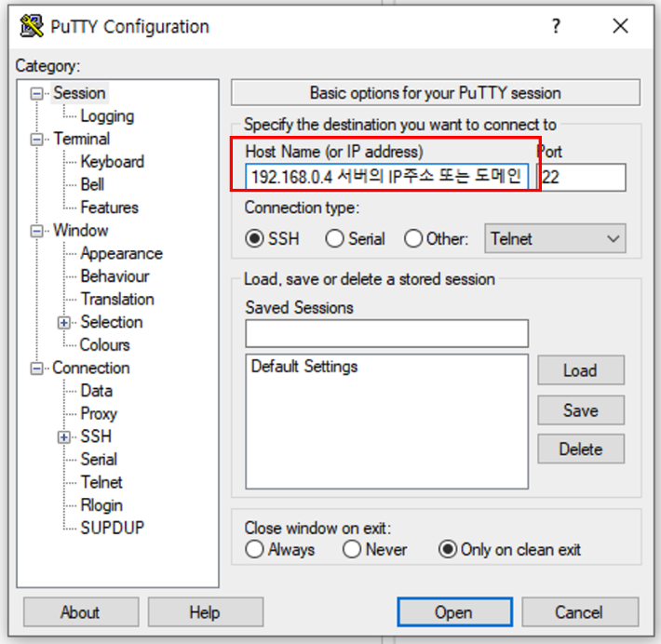The width and height of the screenshot is (661, 644).
Task: Click the Host Name input field
Action: [x=386, y=177]
